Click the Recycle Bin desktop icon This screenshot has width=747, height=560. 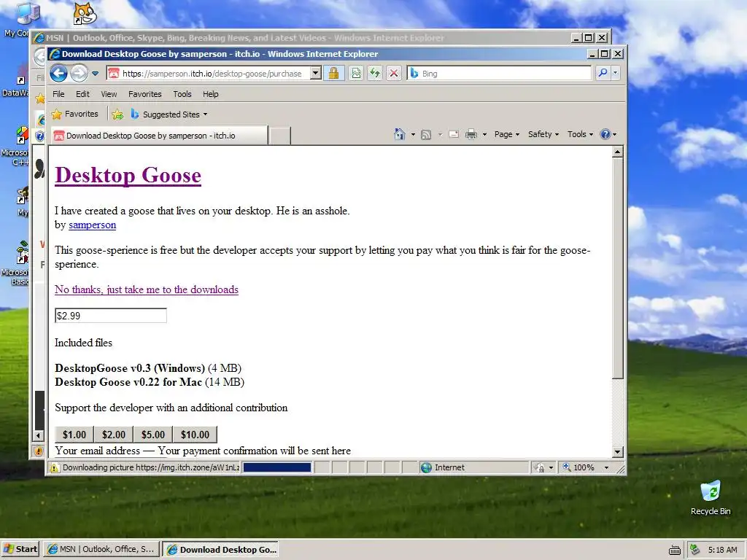(711, 497)
